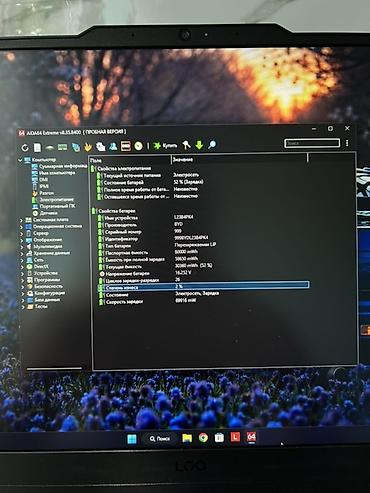The height and width of the screenshot is (493, 370).
Task: Open preferences with the tools icon
Action: (x=186, y=145)
